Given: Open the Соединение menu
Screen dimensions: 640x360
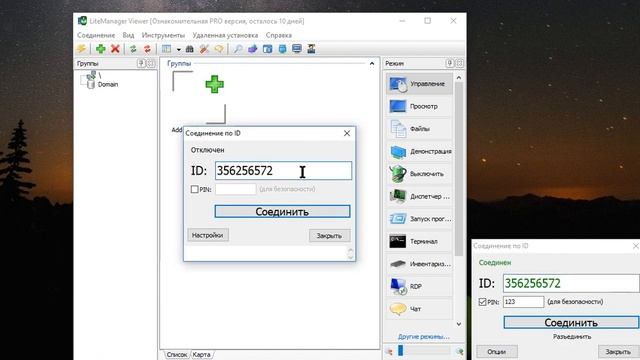Looking at the screenshot, I should [x=96, y=36].
